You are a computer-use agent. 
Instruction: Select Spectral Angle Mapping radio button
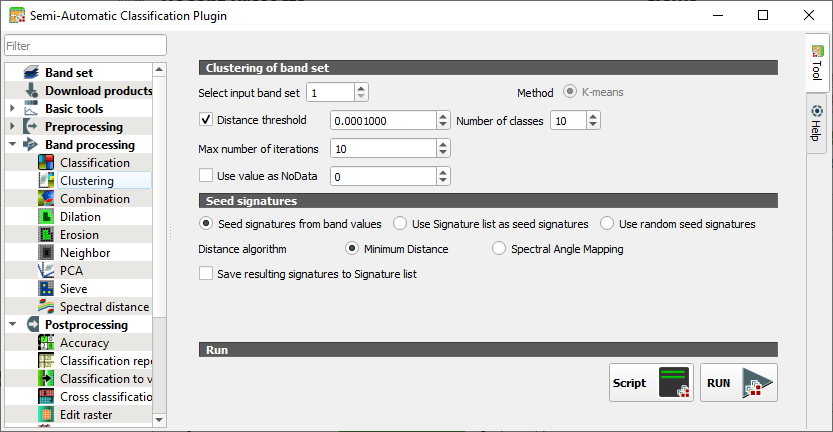point(499,249)
